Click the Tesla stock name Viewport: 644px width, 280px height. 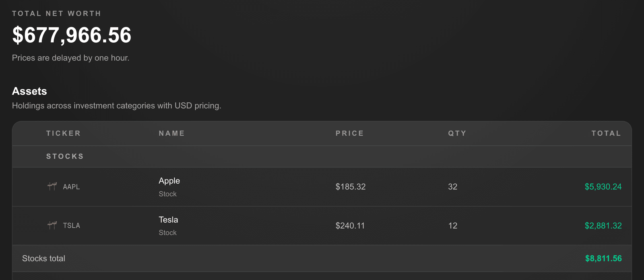168,220
